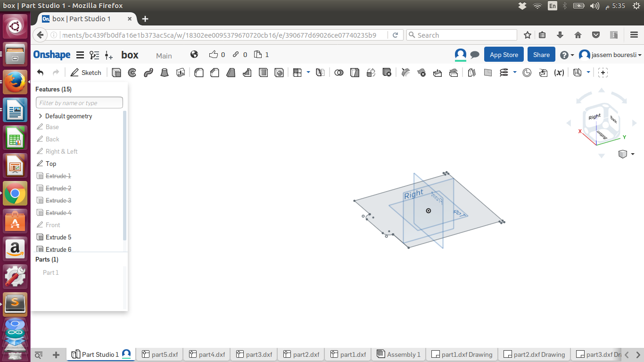Click the add new tab plus button
This screenshot has width=644, height=362.
pyautogui.click(x=56, y=354)
